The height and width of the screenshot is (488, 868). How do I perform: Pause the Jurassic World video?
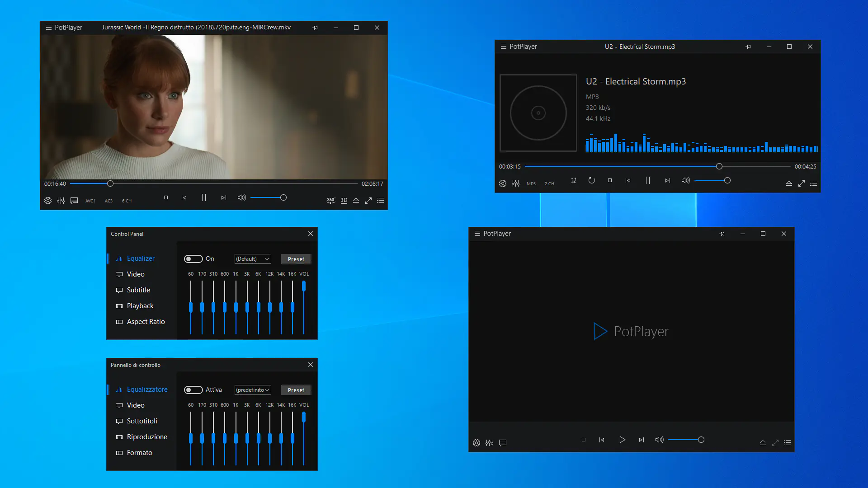coord(204,197)
